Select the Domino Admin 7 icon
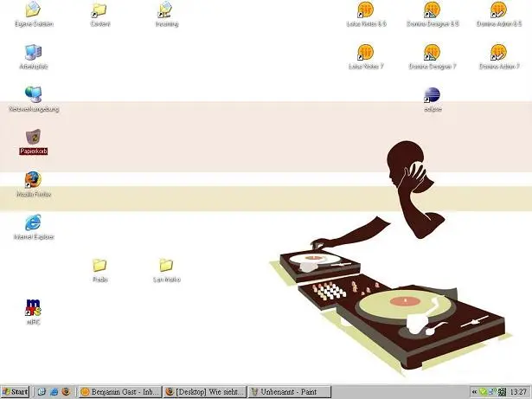532x399 pixels. [499, 53]
